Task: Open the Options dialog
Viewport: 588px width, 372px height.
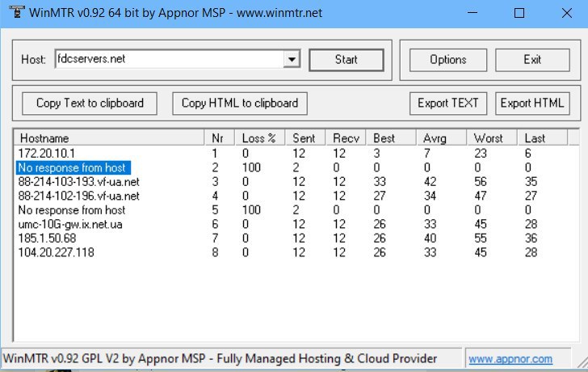Action: click(x=448, y=60)
